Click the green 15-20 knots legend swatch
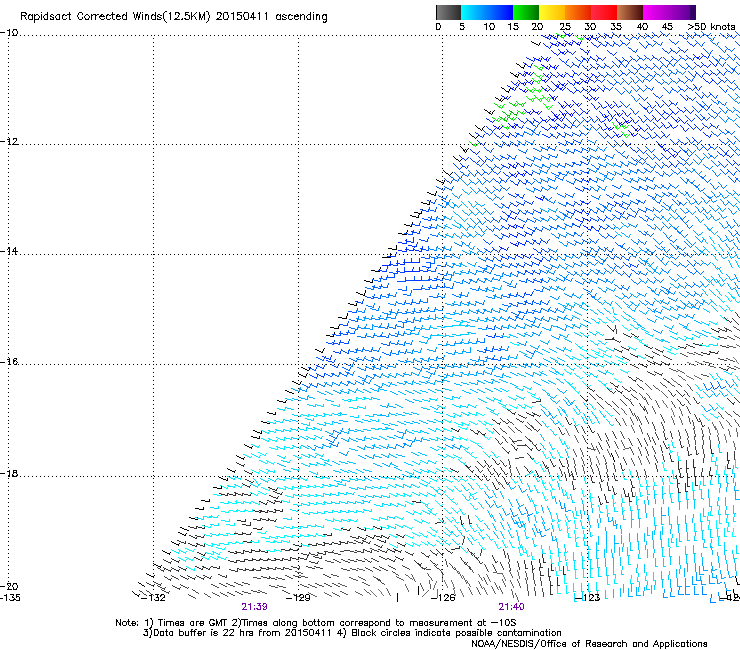740x650 pixels. 526,12
